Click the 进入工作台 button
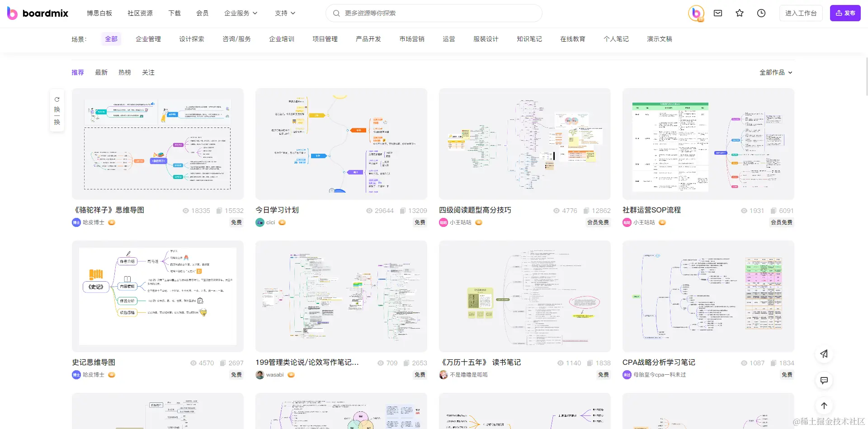The image size is (868, 429). [801, 13]
